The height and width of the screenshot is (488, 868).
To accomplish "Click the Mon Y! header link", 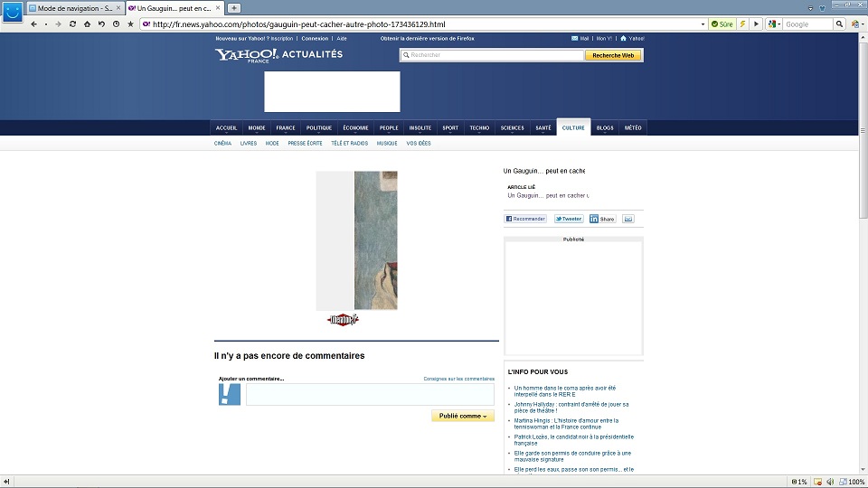I will click(604, 38).
